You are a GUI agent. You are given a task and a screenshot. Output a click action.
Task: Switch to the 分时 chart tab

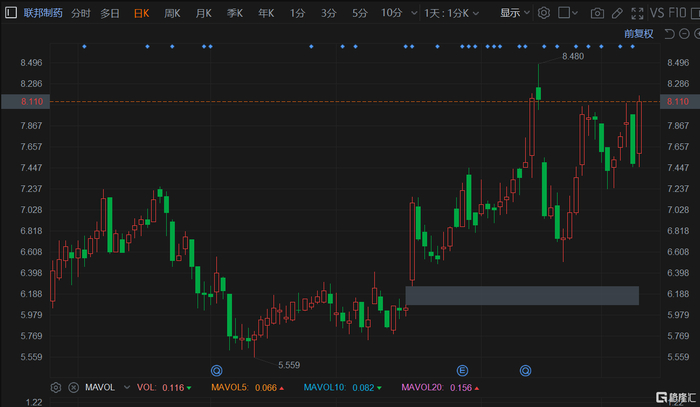[81, 13]
